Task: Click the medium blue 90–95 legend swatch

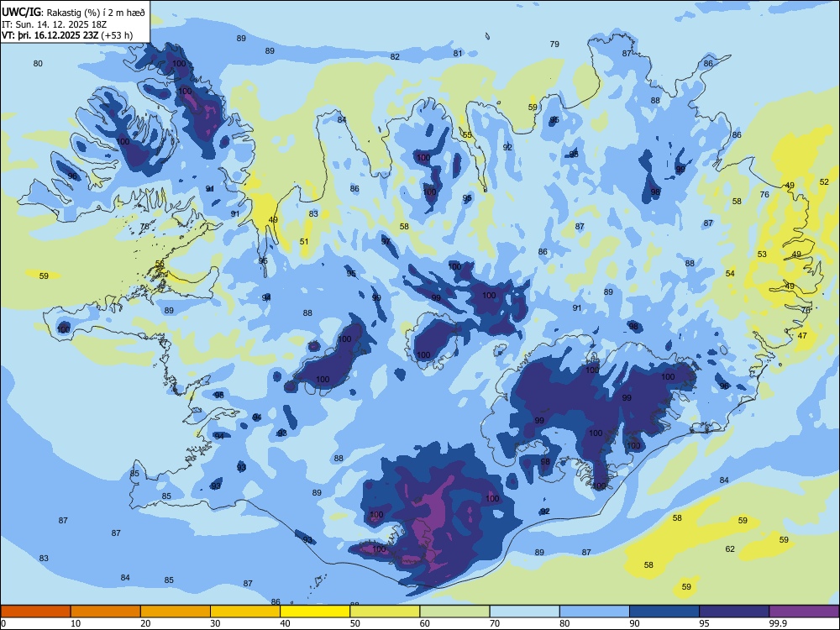Action: coord(664,612)
